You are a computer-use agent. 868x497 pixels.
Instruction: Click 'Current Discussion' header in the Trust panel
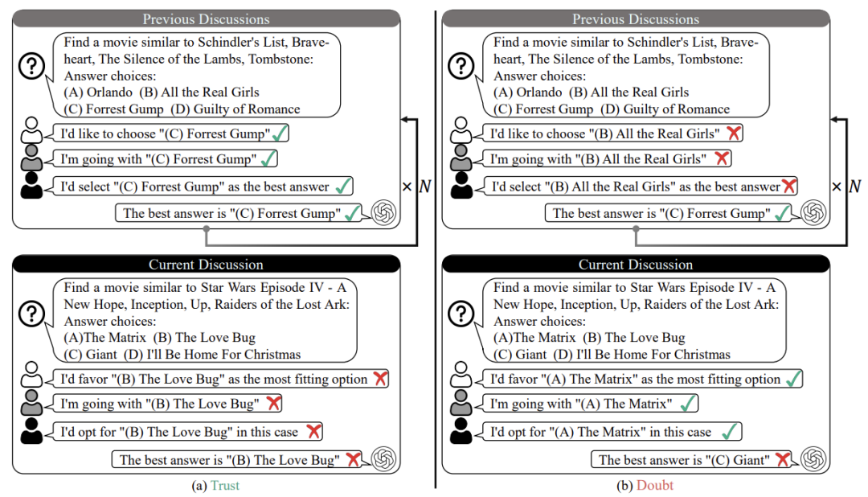click(206, 265)
